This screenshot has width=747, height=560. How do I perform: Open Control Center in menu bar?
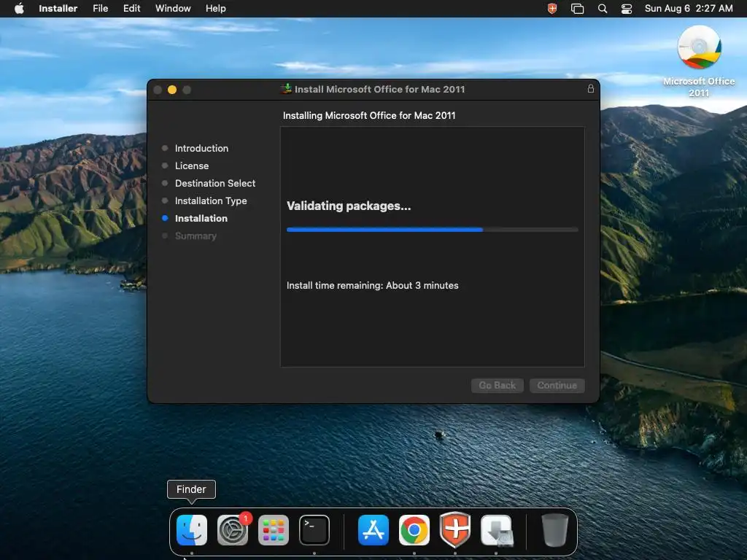tap(627, 9)
